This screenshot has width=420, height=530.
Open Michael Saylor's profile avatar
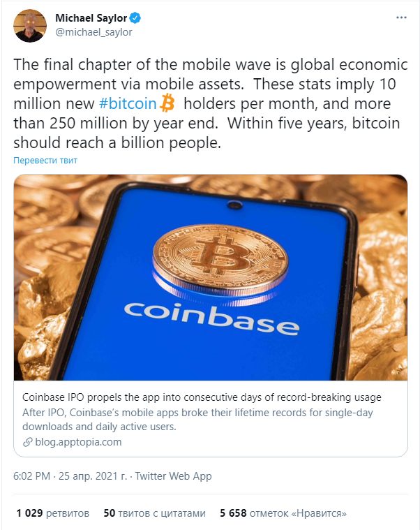[30, 25]
